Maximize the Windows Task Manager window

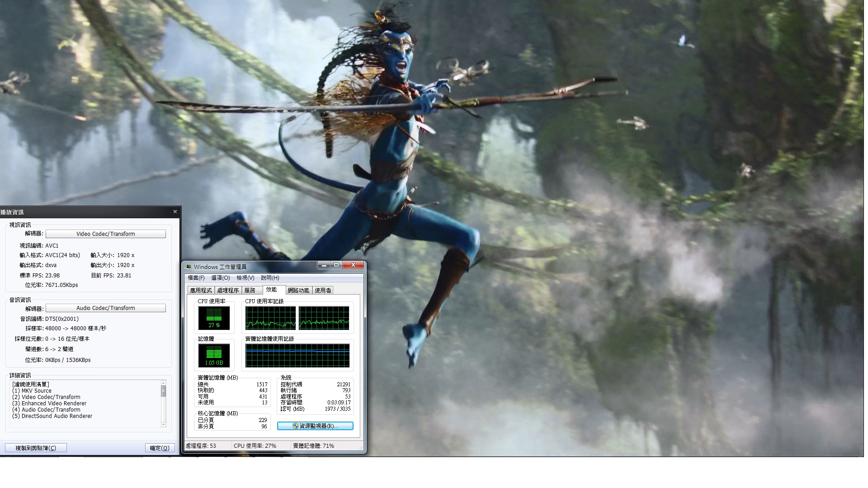336,265
